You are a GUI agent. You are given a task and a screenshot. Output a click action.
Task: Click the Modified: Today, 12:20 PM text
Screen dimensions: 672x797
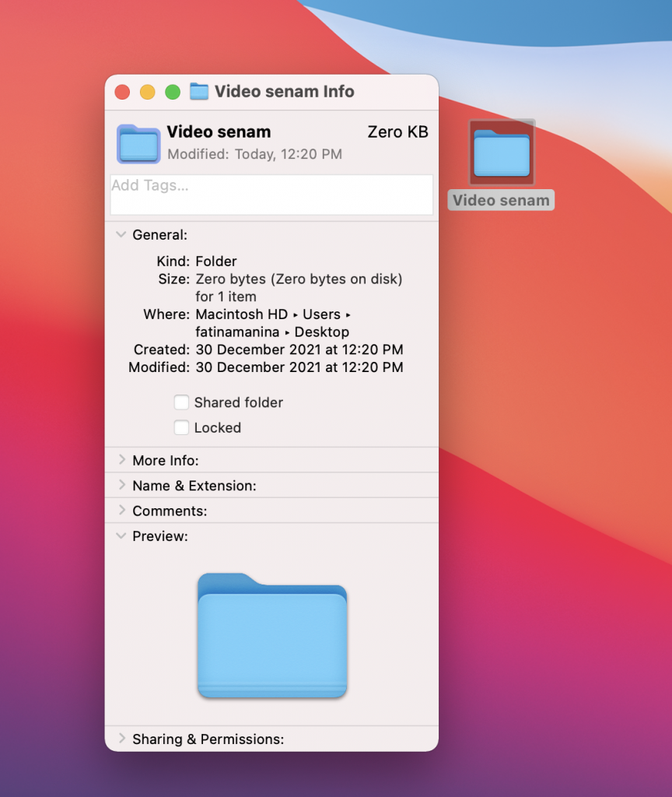pos(255,154)
